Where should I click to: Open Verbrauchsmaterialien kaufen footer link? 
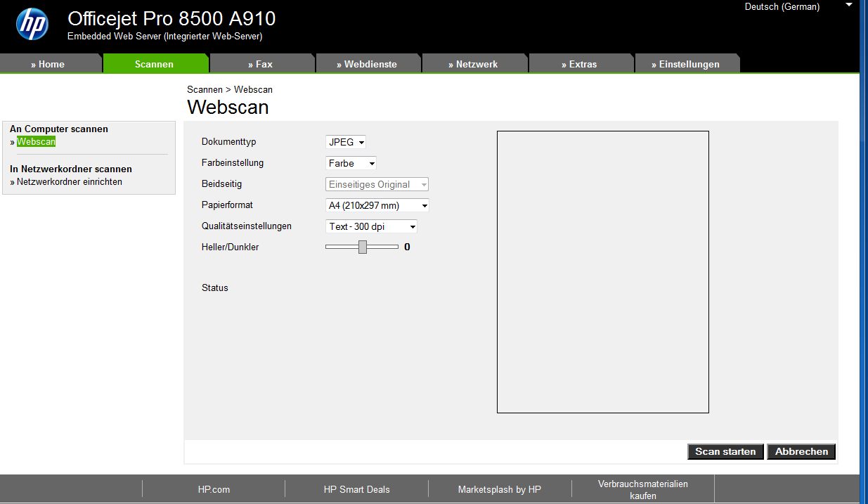pos(643,490)
